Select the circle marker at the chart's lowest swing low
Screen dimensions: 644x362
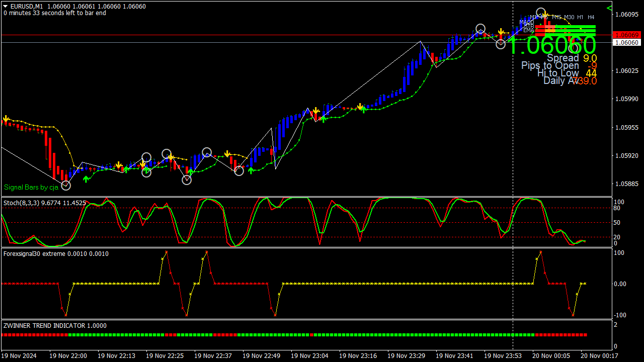pos(66,186)
